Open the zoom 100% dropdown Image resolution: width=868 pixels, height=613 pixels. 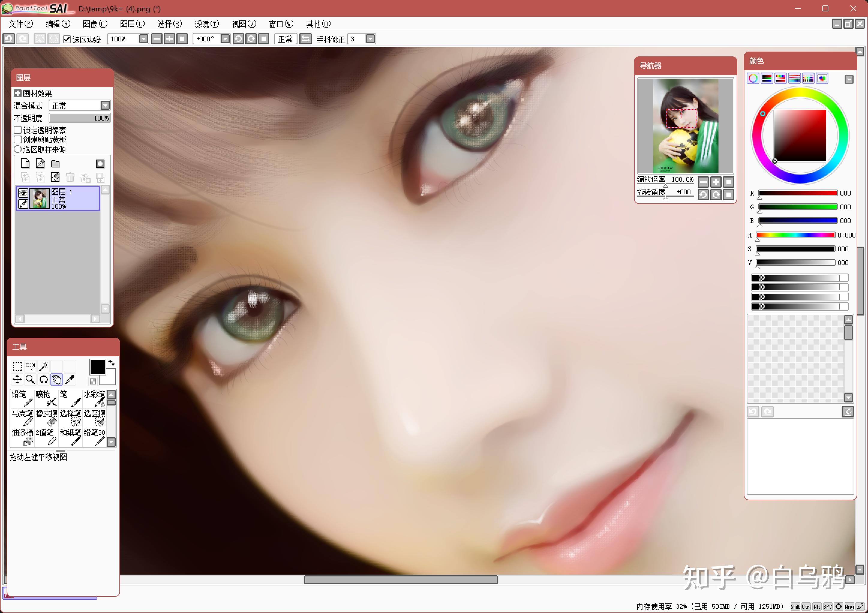point(143,39)
